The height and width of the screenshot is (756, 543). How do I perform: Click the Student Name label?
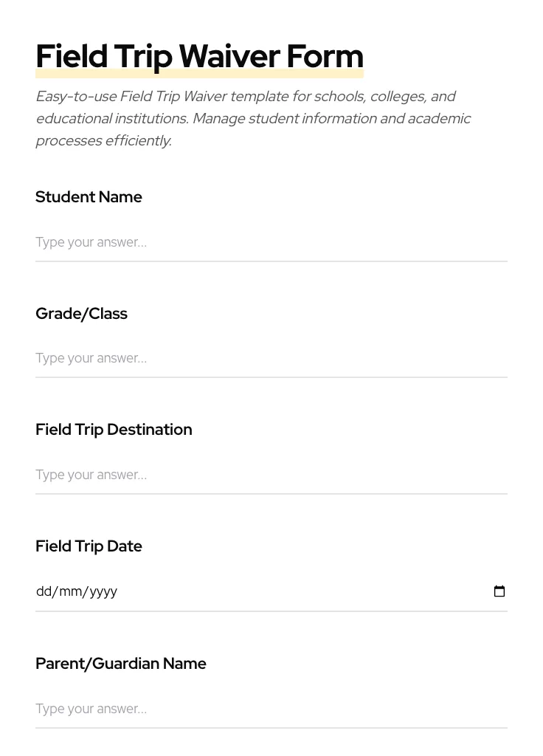tap(89, 197)
